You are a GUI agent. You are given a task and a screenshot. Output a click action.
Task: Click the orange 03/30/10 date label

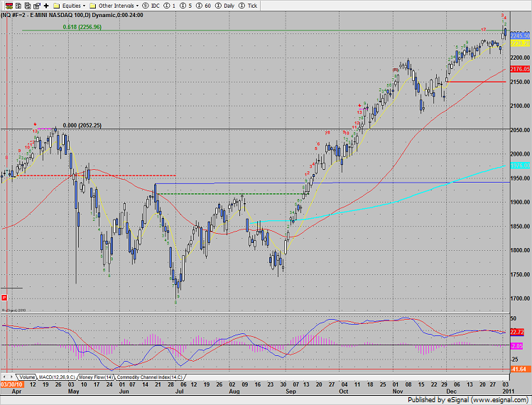12,384
